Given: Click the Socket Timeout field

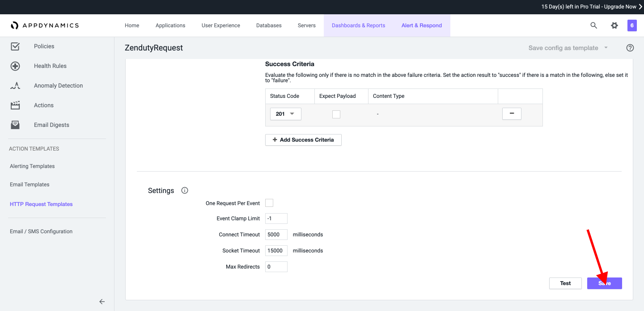Looking at the screenshot, I should tap(276, 251).
